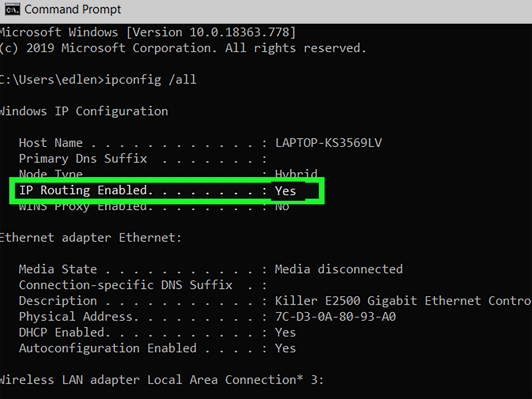Click the Connection-specific DNS Suffix line
Screen dimensions: 532x399
pyautogui.click(x=143, y=285)
